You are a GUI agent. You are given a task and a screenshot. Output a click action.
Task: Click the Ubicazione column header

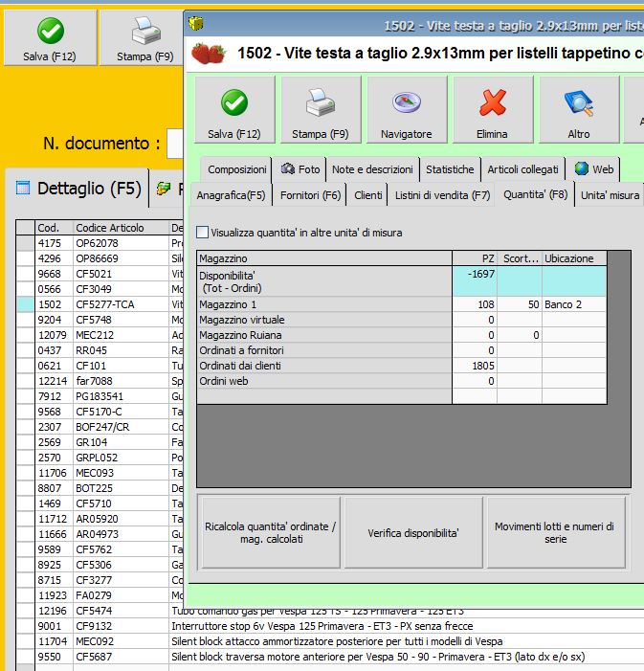click(x=574, y=258)
